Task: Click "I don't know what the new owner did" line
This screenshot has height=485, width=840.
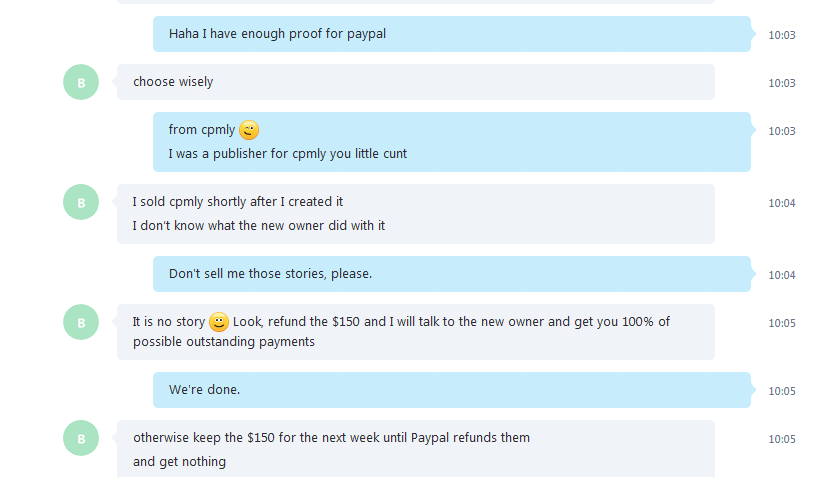Action: click(x=259, y=226)
